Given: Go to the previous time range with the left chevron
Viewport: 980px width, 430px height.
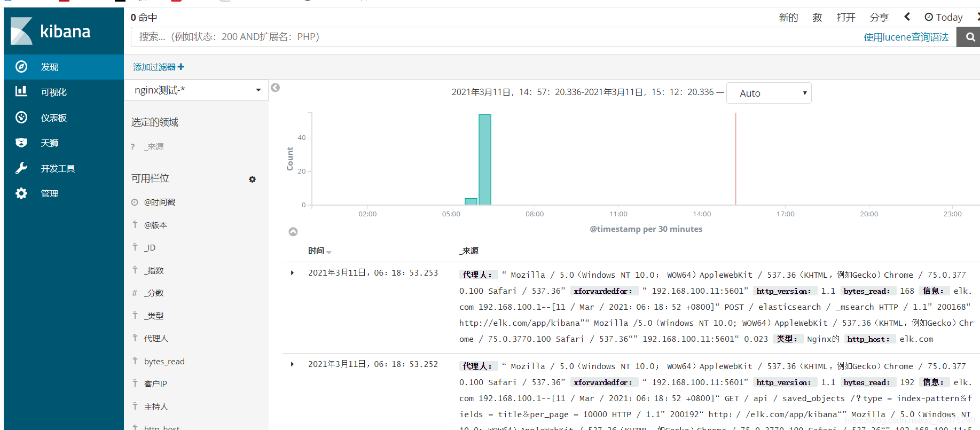Looking at the screenshot, I should [x=907, y=17].
